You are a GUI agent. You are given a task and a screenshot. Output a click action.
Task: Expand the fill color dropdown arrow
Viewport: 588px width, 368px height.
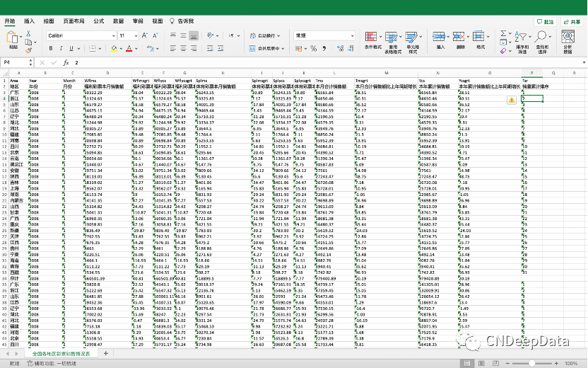122,48
